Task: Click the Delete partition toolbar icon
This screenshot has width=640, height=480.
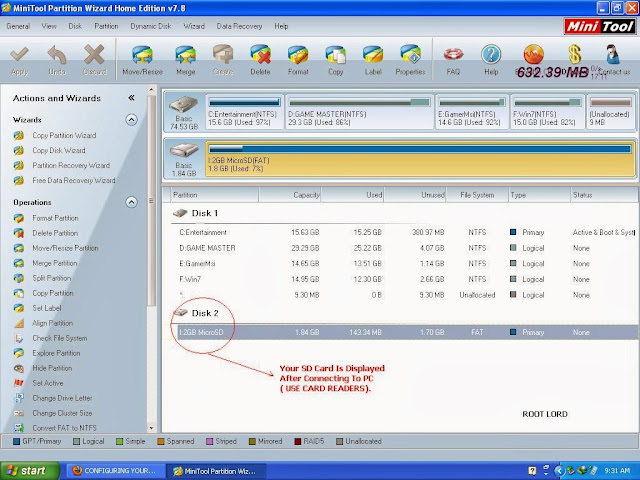Action: pos(260,55)
